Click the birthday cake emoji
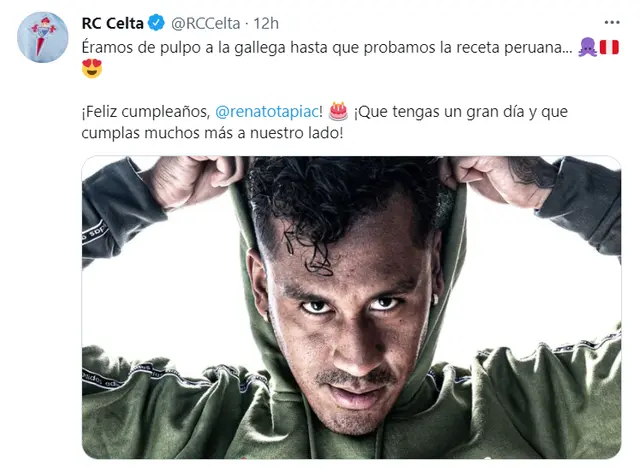The image size is (640, 475). (x=338, y=111)
